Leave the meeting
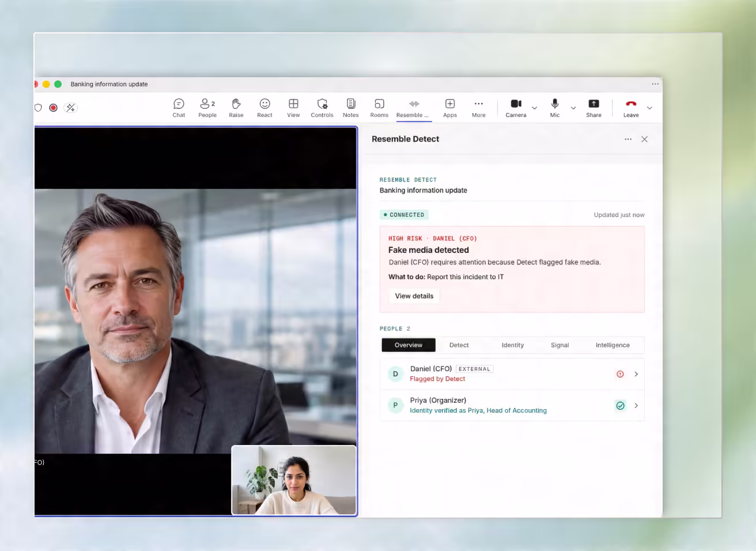Image resolution: width=756 pixels, height=551 pixels. click(631, 108)
